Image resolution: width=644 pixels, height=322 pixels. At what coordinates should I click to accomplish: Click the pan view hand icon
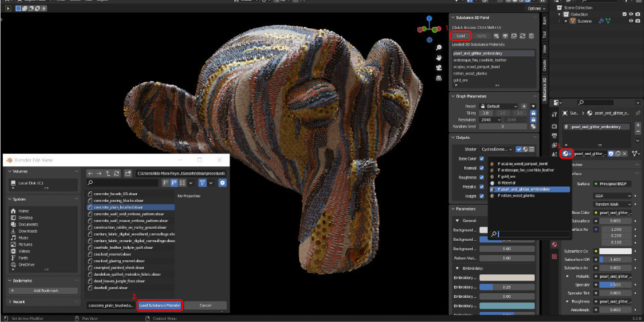click(439, 58)
